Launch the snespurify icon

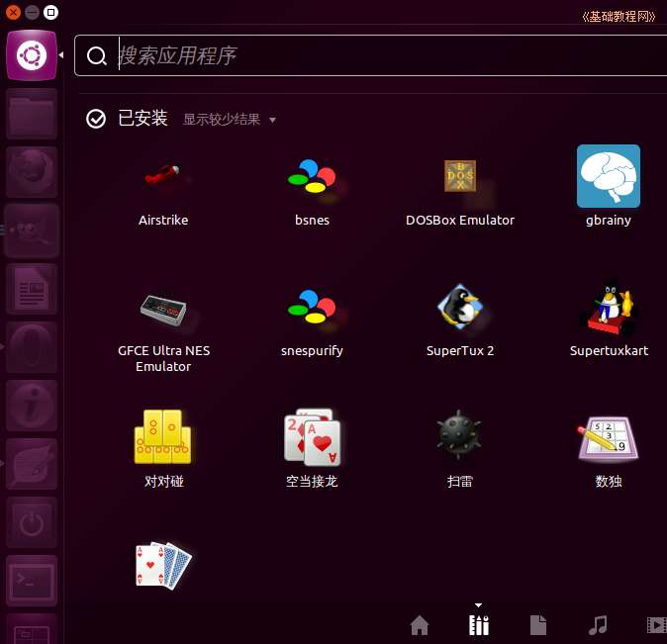tap(312, 307)
